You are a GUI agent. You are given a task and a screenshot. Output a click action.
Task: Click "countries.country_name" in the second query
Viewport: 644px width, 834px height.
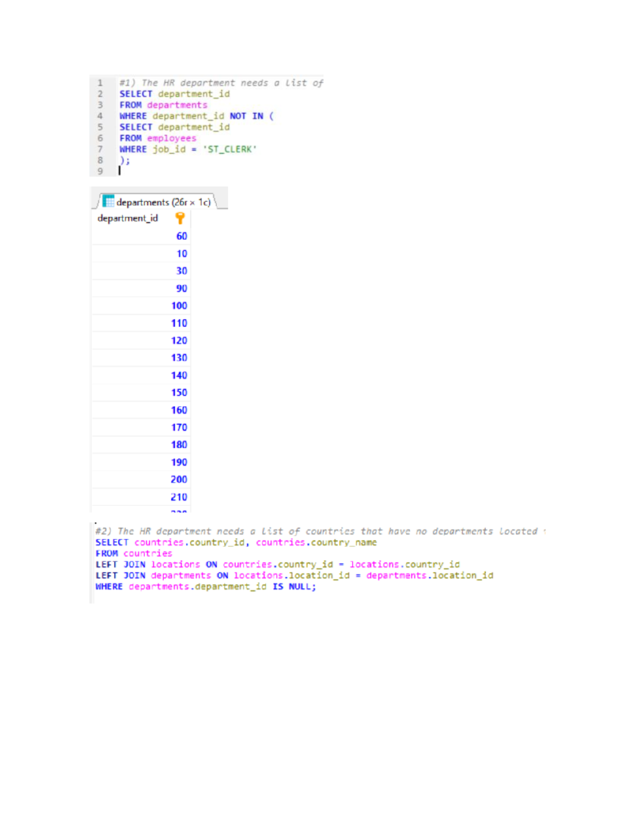point(316,542)
